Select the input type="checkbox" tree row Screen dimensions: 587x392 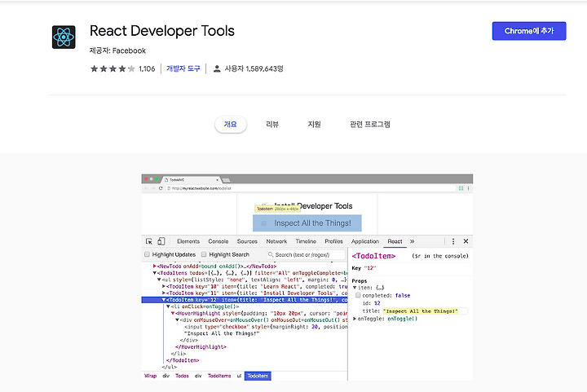[x=266, y=327]
